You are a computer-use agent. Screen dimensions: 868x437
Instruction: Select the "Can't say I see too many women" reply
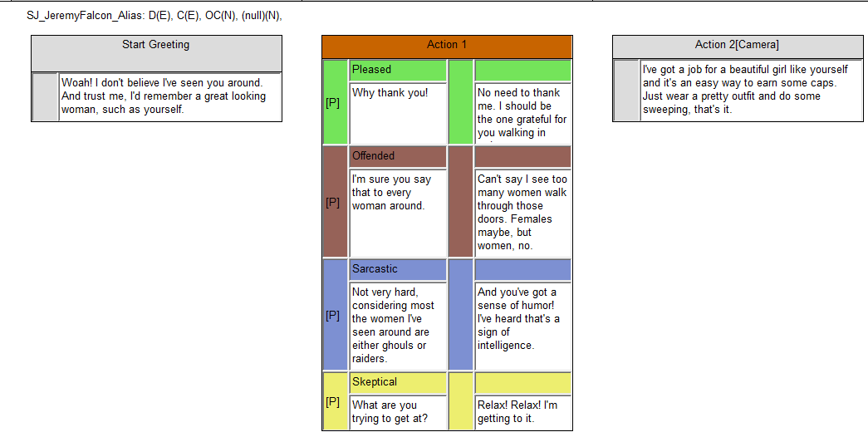click(522, 212)
